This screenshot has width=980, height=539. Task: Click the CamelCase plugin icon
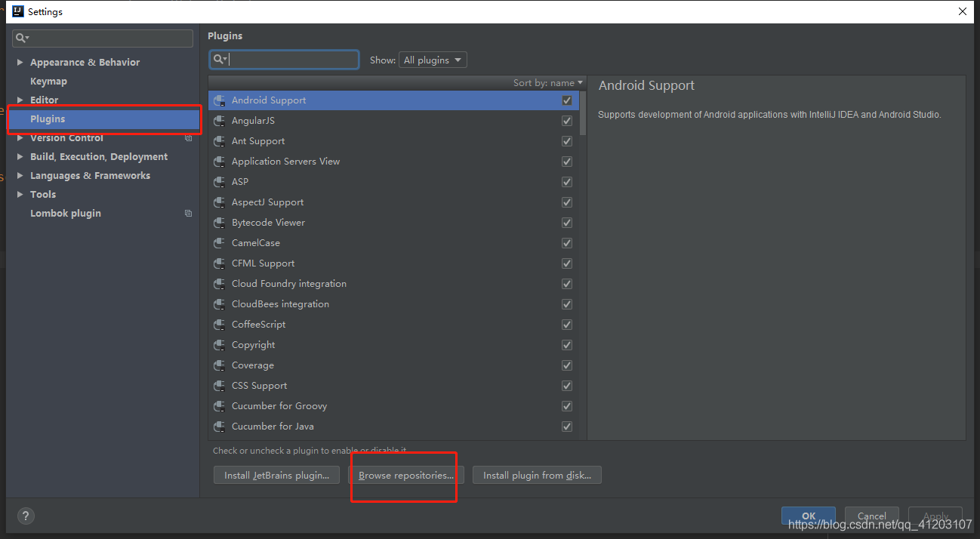tap(220, 243)
